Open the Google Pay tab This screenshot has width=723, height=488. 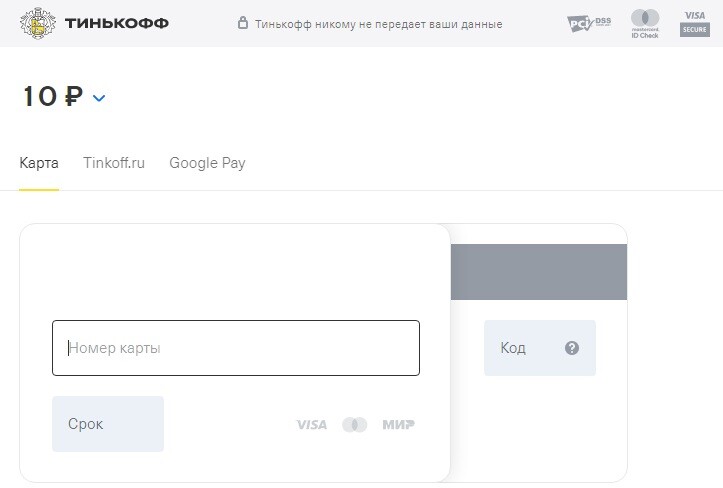click(x=207, y=163)
